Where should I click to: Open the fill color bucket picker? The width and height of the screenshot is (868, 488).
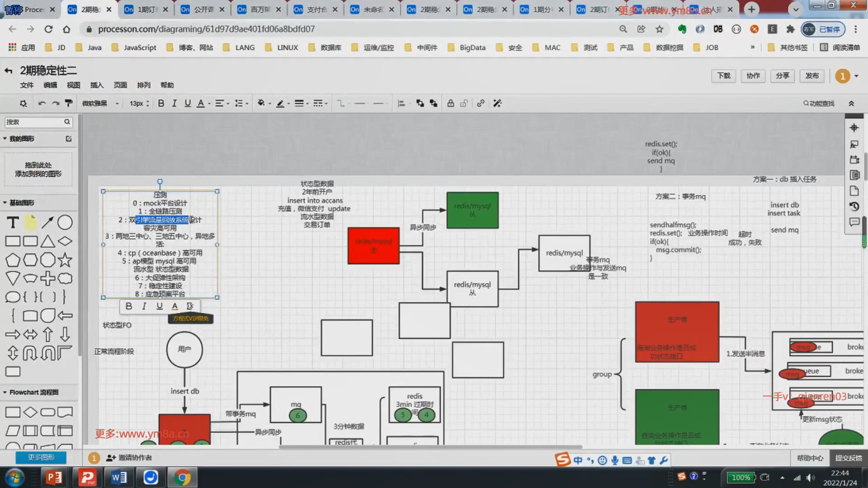coord(261,103)
